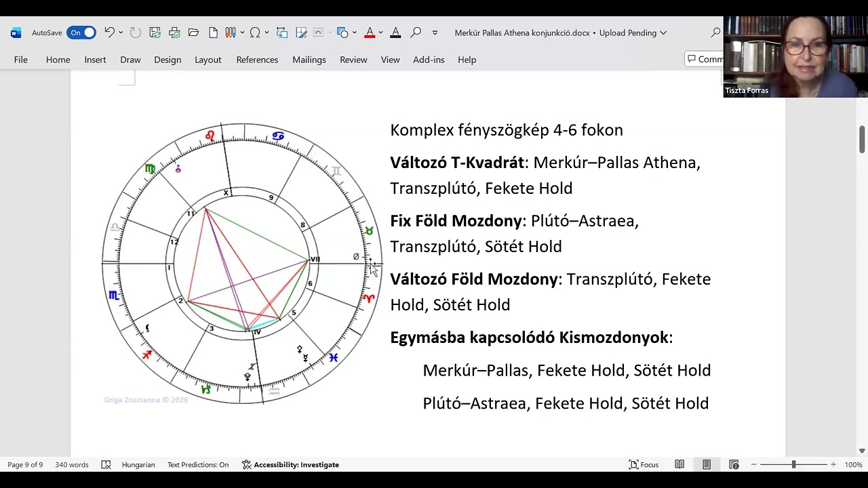Undo the last action
Viewport: 868px width, 488px height.
110,33
